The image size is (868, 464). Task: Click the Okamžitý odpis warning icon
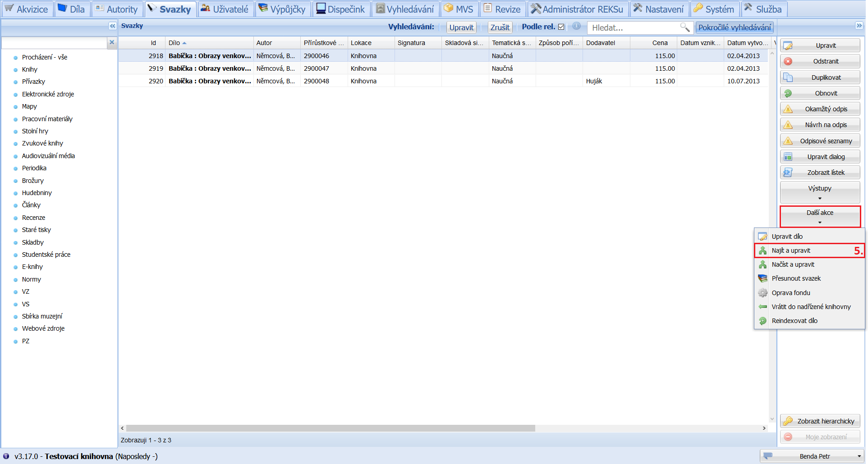click(x=788, y=109)
